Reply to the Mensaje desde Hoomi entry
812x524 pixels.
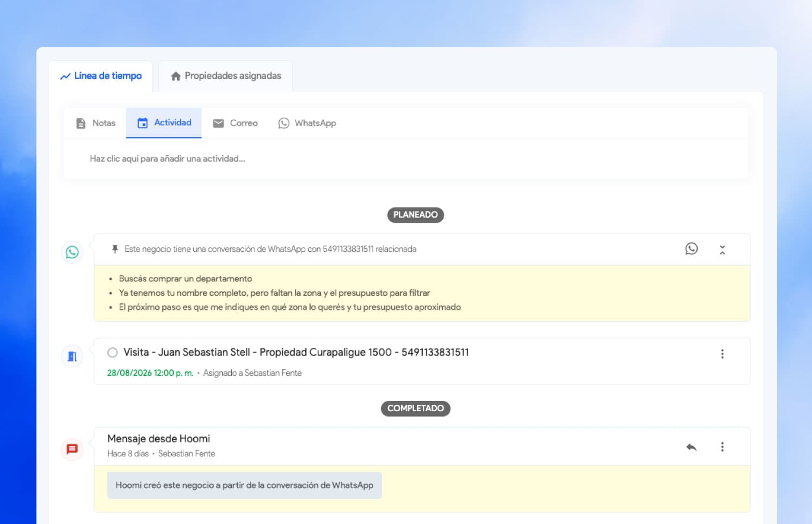(691, 447)
